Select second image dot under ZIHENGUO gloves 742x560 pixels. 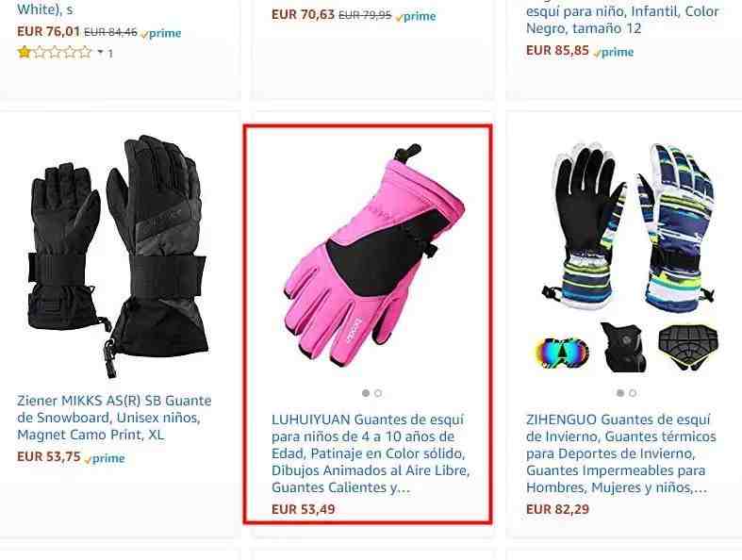(633, 393)
